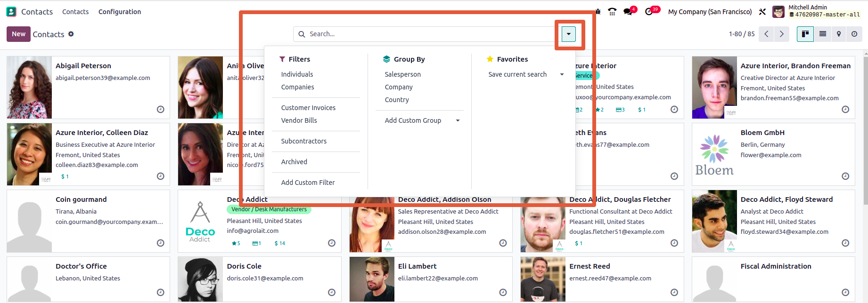Image resolution: width=868 pixels, height=303 pixels.
Task: Open activity clock on Coin gourmand card
Action: coord(161,243)
